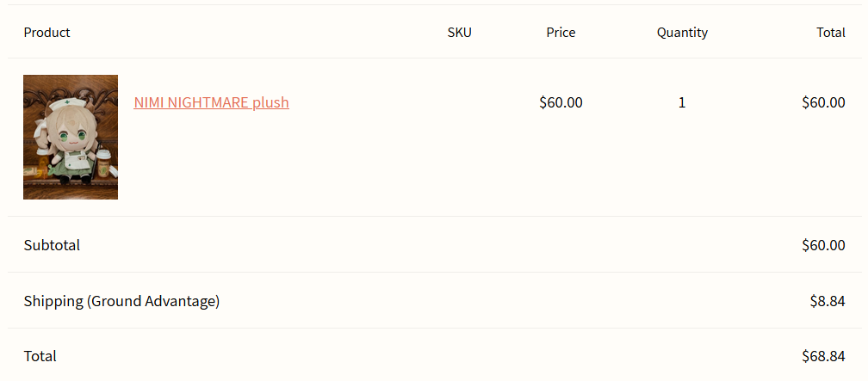Click the Subtotal row label
This screenshot has height=381, width=868.
pyautogui.click(x=52, y=245)
